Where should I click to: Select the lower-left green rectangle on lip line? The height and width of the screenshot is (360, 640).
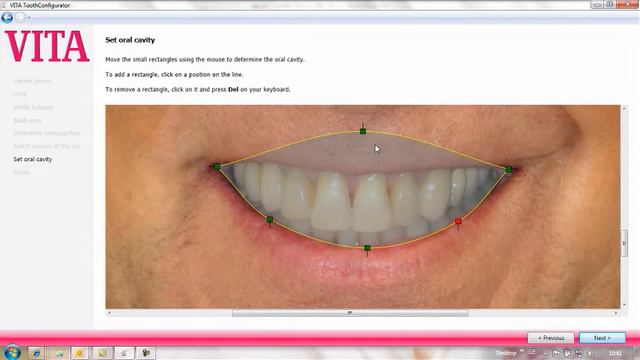click(270, 220)
